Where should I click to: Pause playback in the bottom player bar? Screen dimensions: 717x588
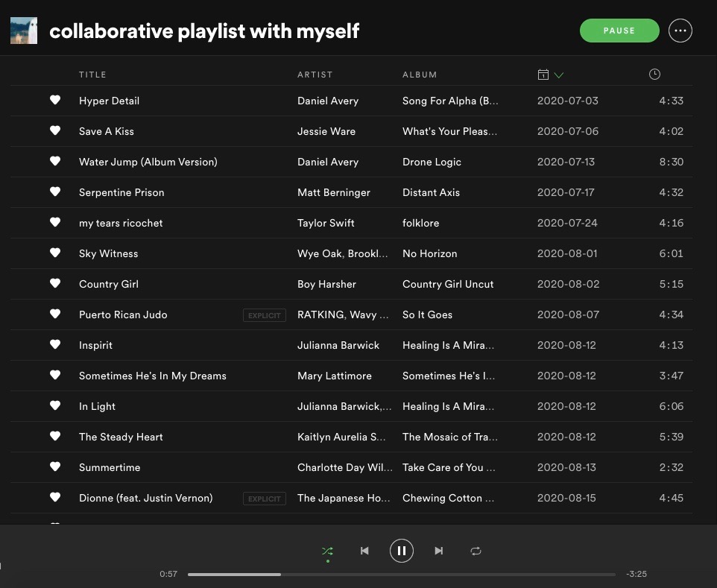[x=401, y=551]
